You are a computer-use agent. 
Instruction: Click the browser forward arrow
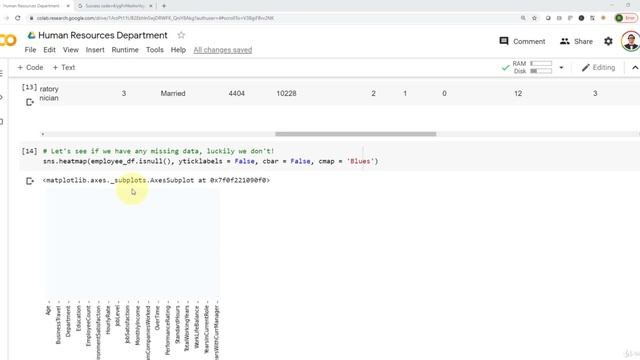[6, 18]
